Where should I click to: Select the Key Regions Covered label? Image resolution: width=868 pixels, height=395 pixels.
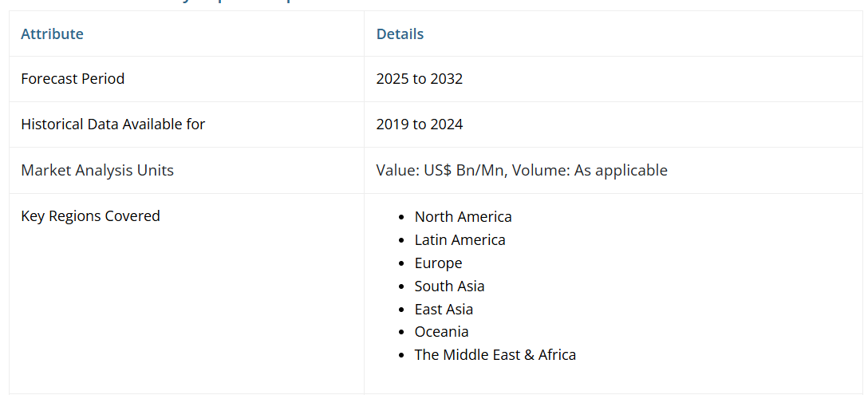click(90, 216)
